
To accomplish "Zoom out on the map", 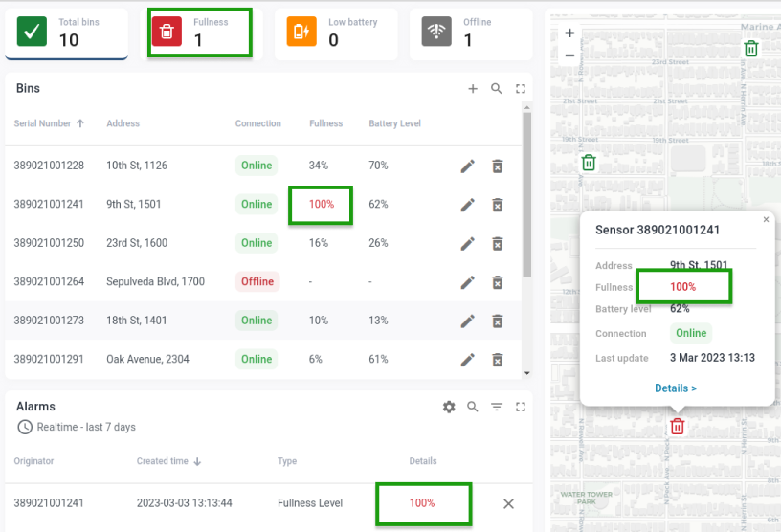I will point(569,55).
